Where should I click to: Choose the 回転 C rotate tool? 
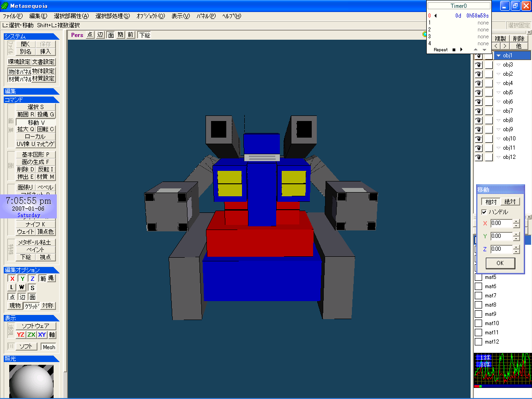coord(45,129)
